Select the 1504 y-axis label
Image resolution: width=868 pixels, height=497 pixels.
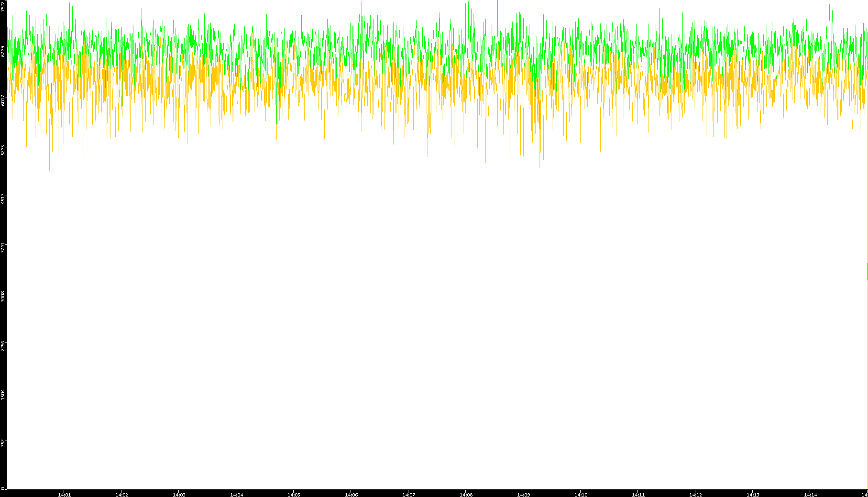coord(3,394)
